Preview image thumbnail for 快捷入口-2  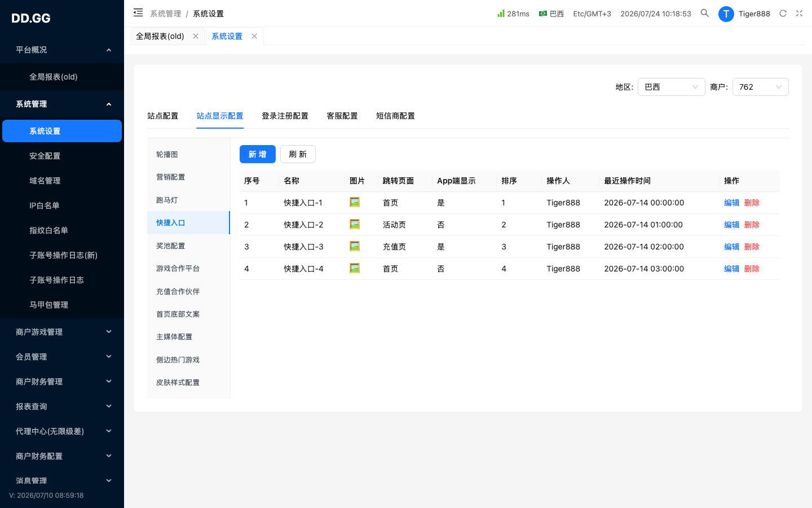click(355, 224)
